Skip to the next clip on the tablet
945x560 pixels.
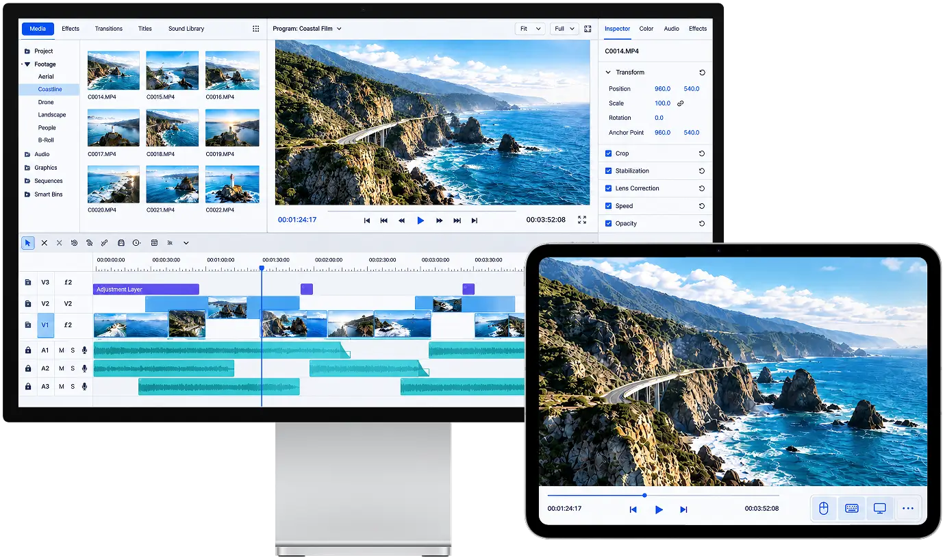(x=683, y=509)
